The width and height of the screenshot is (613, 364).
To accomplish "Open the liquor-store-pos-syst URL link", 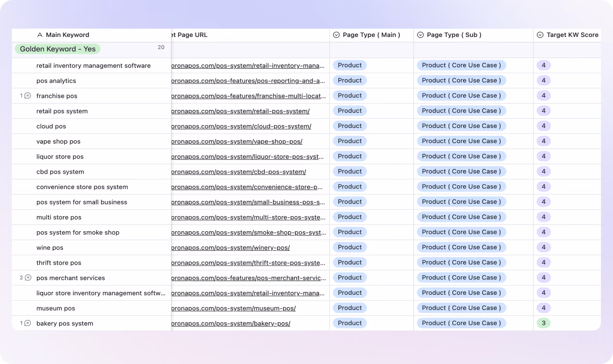I will tap(248, 156).
